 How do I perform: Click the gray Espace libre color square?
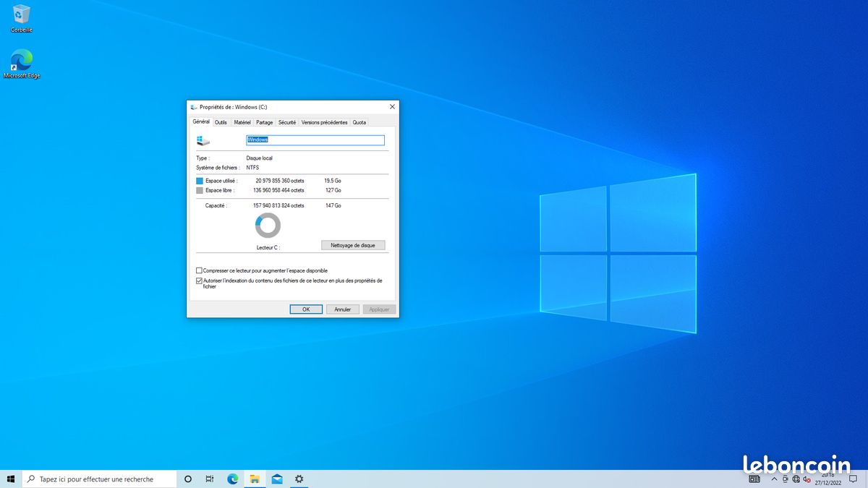point(200,190)
